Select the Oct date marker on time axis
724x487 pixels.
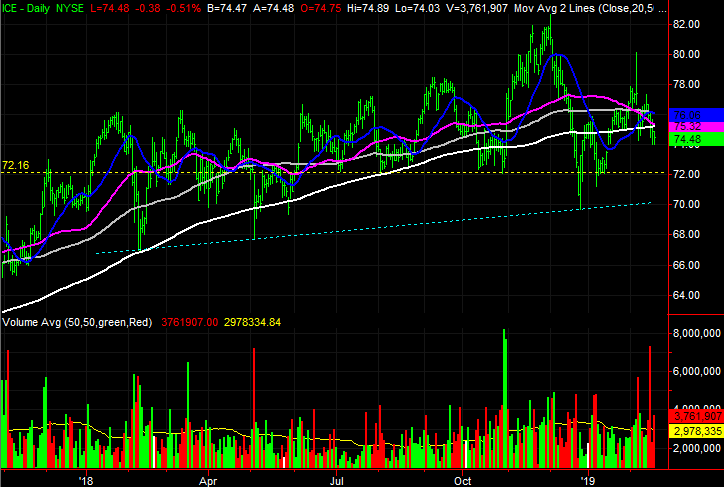[463, 481]
